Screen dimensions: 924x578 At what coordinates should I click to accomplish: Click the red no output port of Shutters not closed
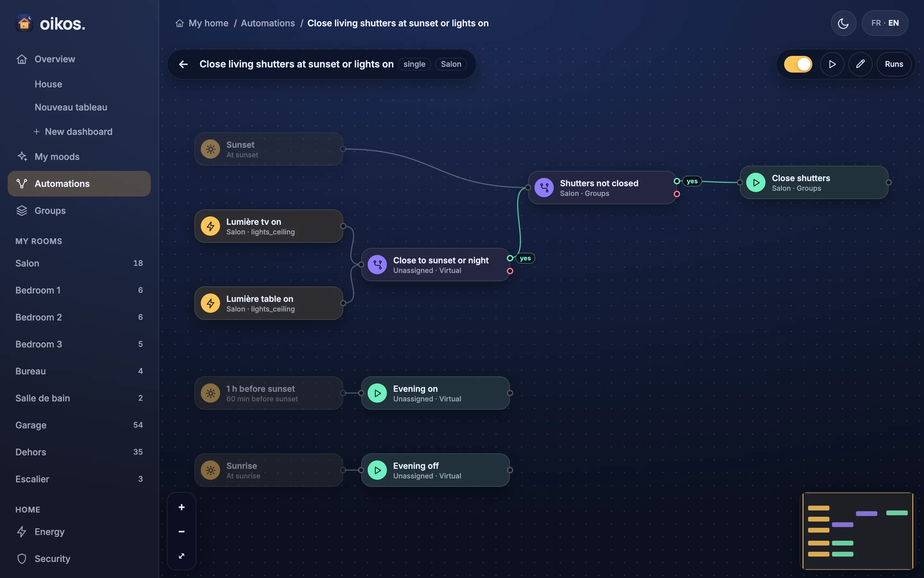pyautogui.click(x=677, y=194)
